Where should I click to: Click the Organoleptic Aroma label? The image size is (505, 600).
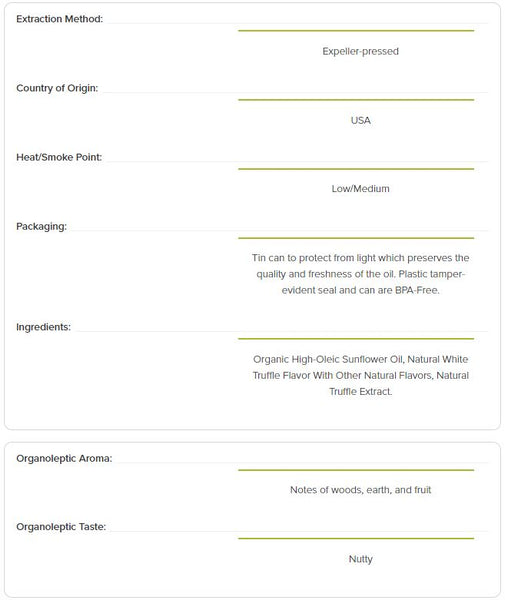tap(64, 458)
